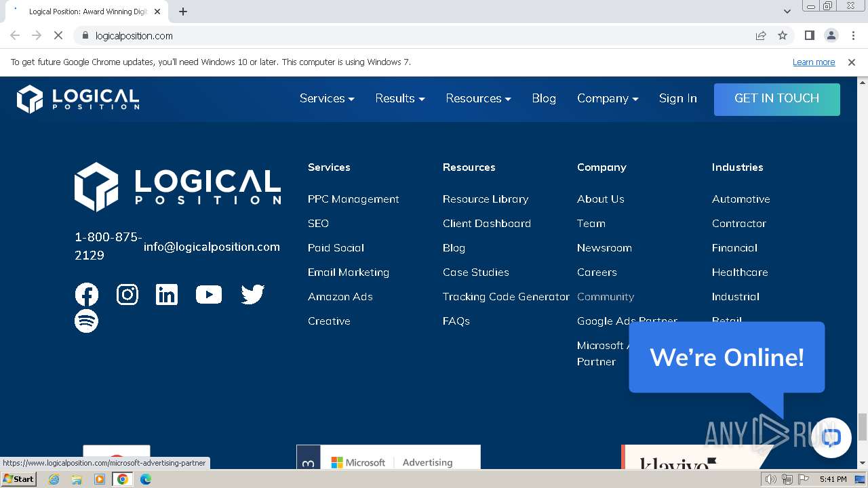Click the volume speaker tray icon
The height and width of the screenshot is (488, 868).
(x=771, y=479)
